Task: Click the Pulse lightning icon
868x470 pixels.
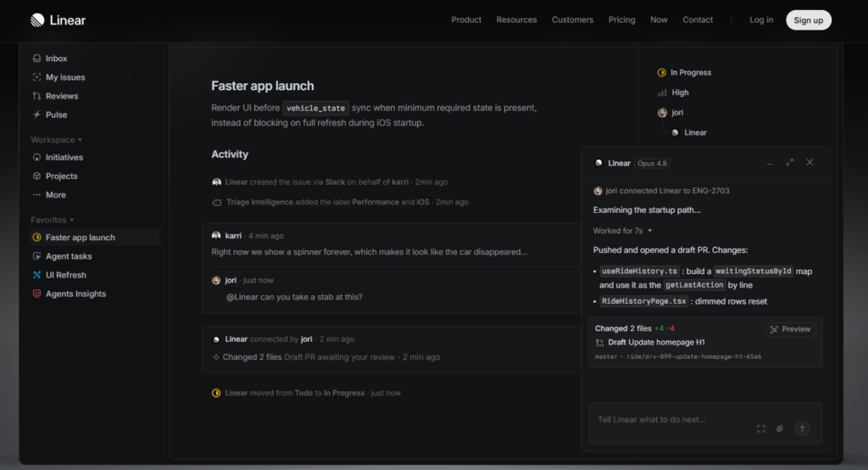Action: [x=36, y=115]
